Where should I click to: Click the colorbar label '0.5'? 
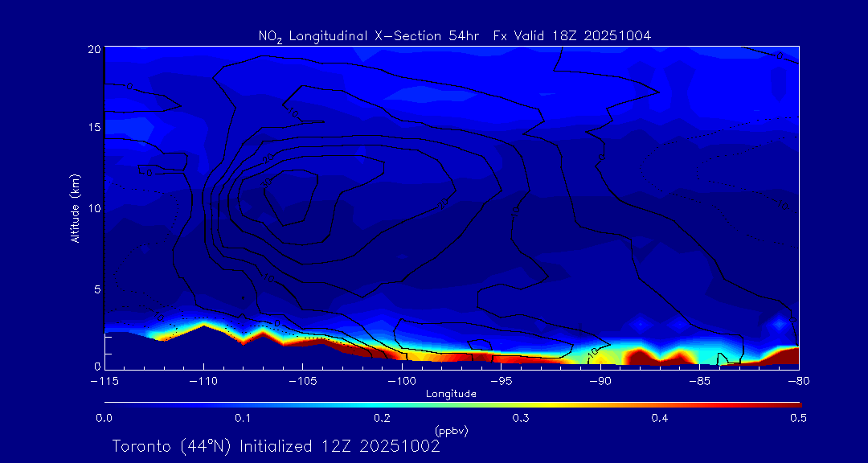798,418
